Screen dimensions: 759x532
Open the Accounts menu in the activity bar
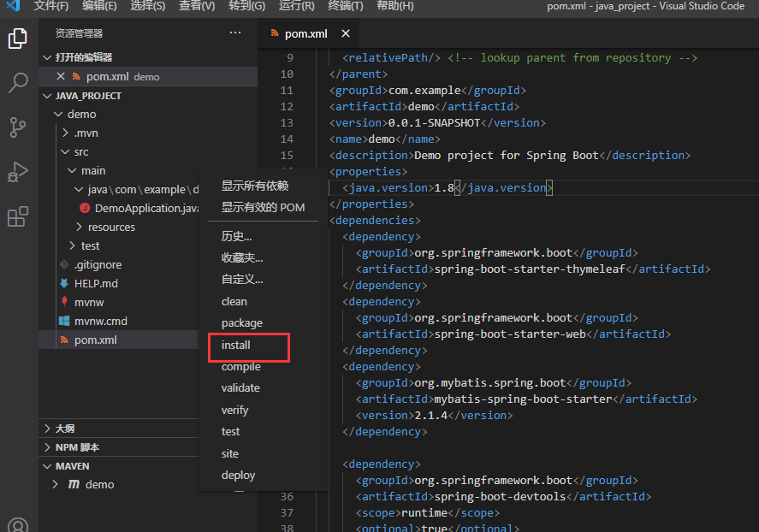[x=18, y=525]
